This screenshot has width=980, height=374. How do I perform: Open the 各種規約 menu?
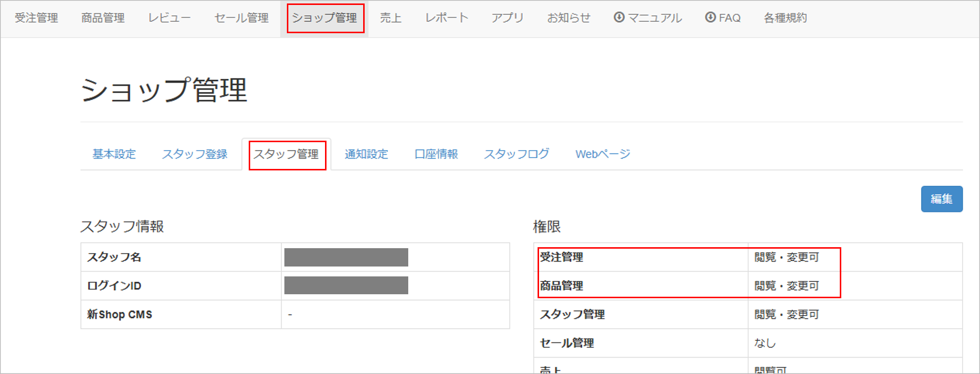[785, 18]
